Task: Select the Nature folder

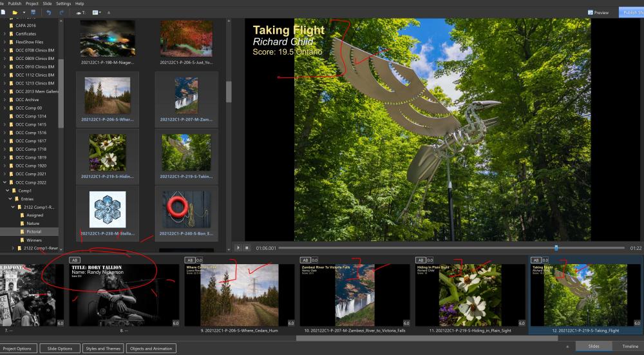Action: point(32,224)
